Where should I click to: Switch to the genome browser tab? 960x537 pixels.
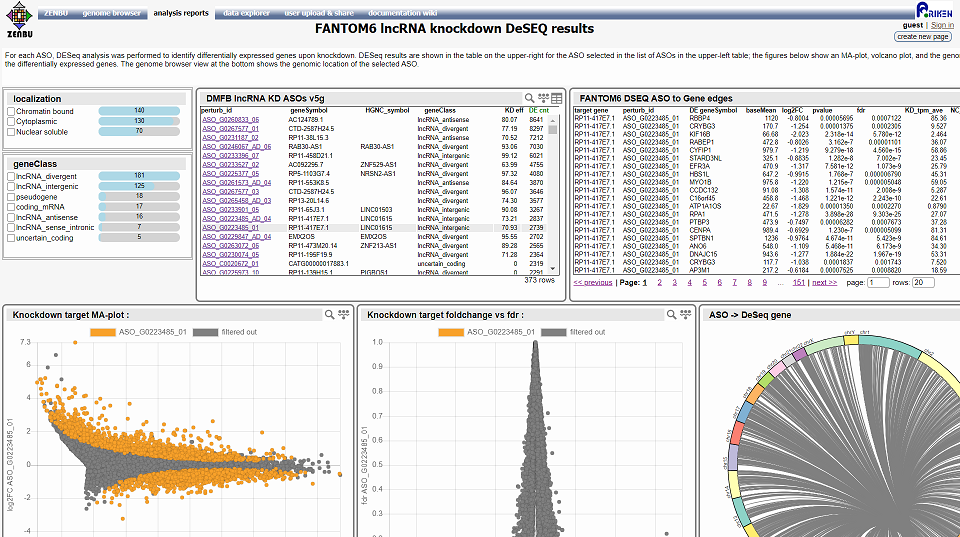111,13
